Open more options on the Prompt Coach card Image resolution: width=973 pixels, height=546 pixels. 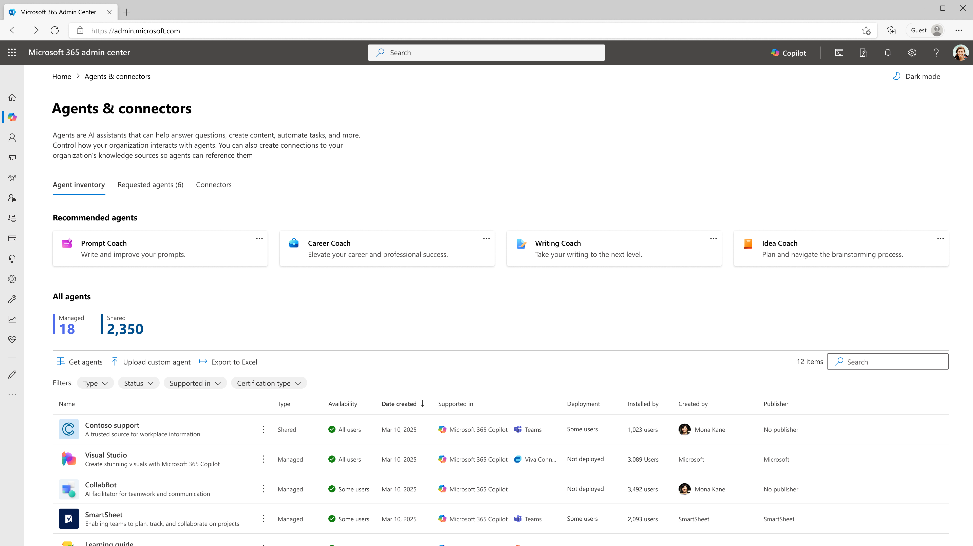[259, 238]
